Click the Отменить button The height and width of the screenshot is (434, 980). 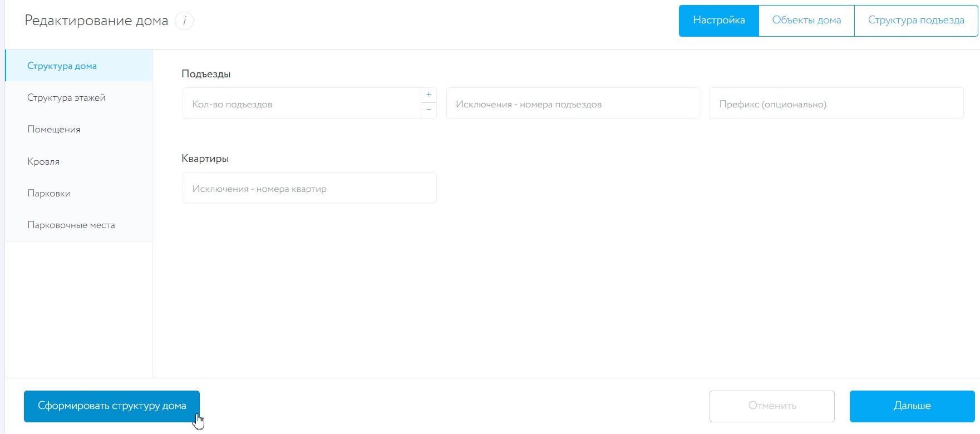(772, 406)
